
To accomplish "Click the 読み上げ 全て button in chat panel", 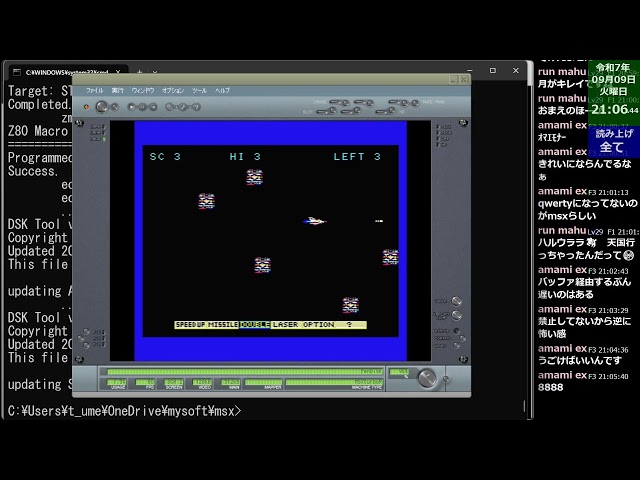I will (x=613, y=140).
